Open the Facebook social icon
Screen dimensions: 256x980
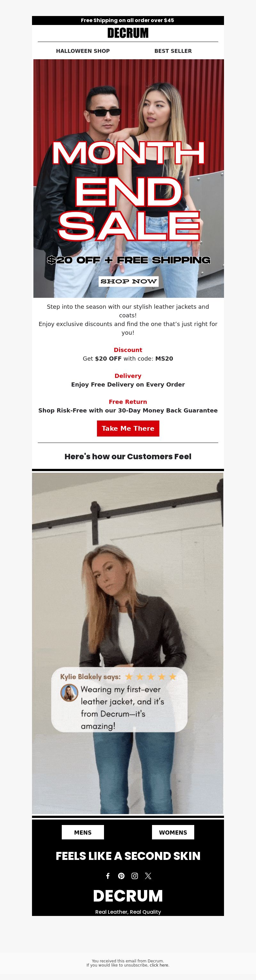point(108,876)
